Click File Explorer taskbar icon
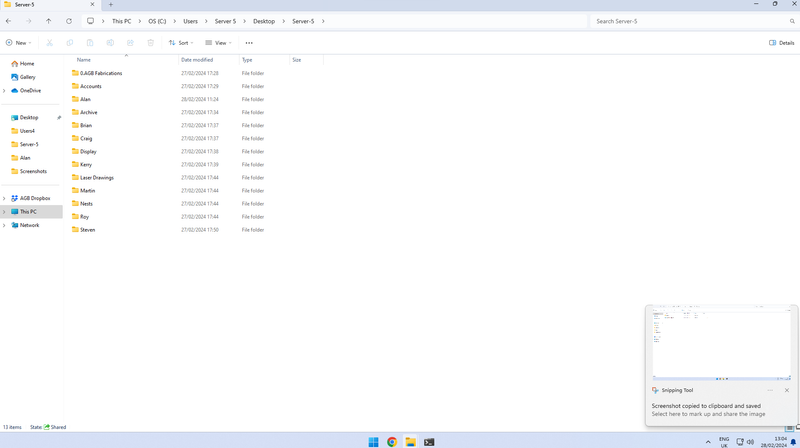 click(411, 442)
